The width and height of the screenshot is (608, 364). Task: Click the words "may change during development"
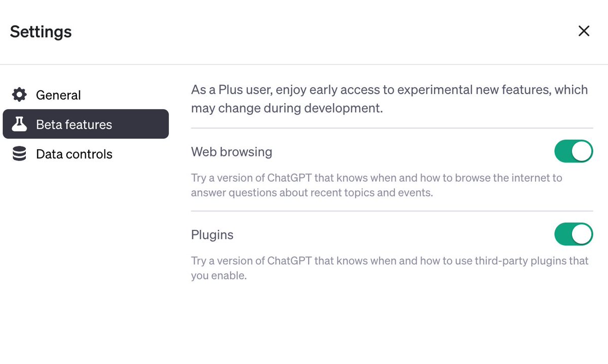[x=287, y=108]
